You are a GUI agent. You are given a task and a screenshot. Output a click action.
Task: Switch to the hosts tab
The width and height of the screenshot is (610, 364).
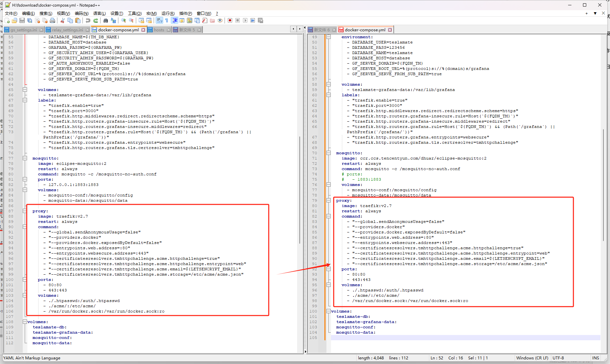(x=159, y=30)
